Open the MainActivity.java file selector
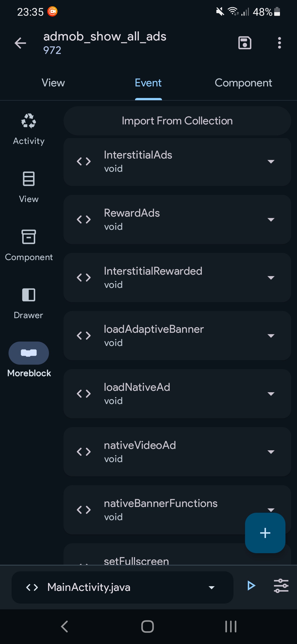This screenshot has width=297, height=644. [x=122, y=587]
